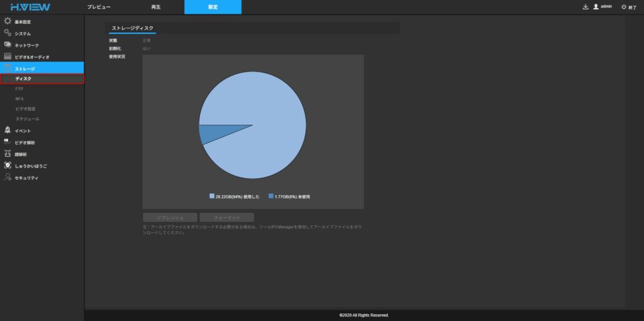Click the light blue 使用した legend swatch

point(212,196)
